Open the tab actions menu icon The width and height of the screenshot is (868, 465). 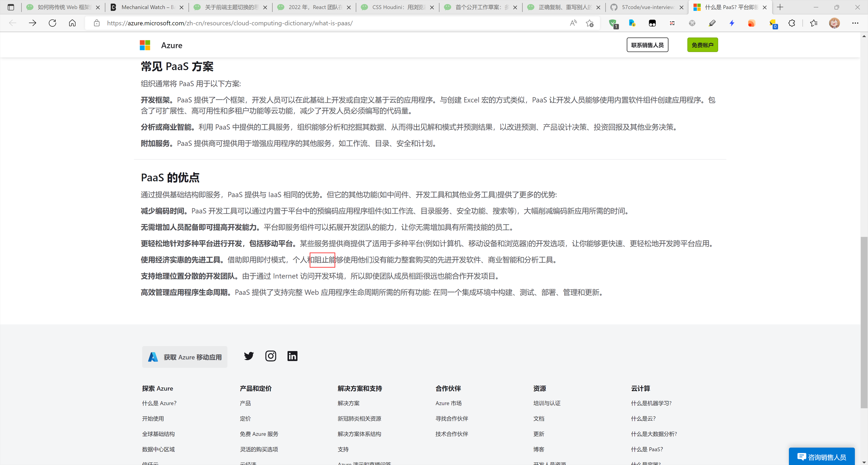point(11,7)
